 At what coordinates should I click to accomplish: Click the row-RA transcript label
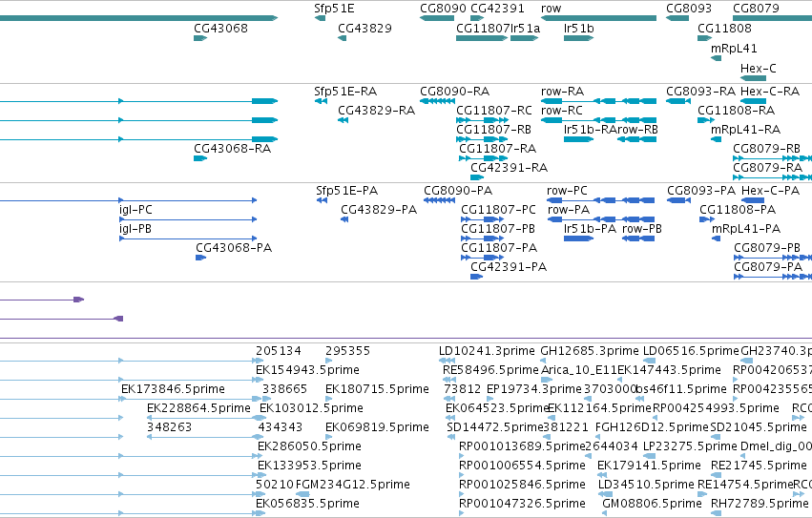(562, 92)
